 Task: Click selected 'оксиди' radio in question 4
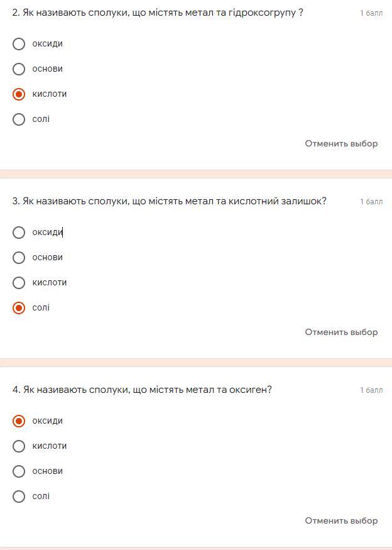coord(19,421)
